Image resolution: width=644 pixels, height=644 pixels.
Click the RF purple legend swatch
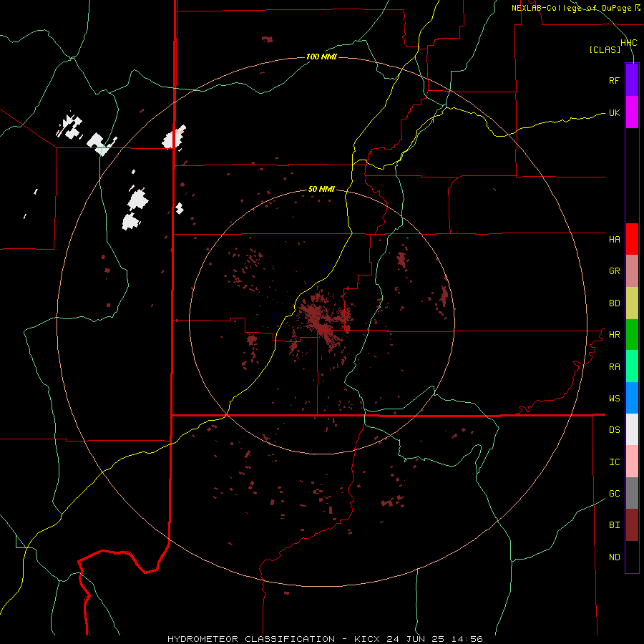coord(632,80)
